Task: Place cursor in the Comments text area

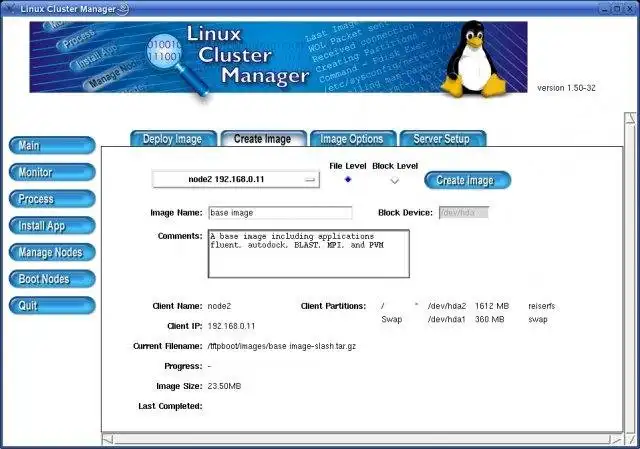Action: click(x=309, y=253)
